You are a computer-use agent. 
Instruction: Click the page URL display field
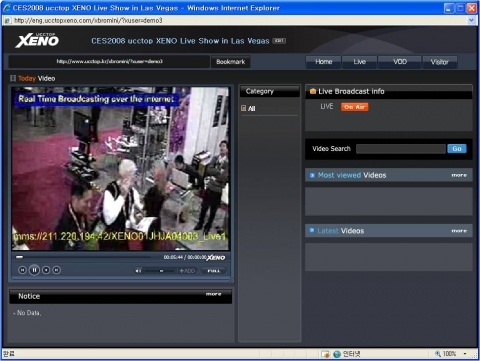click(109, 62)
